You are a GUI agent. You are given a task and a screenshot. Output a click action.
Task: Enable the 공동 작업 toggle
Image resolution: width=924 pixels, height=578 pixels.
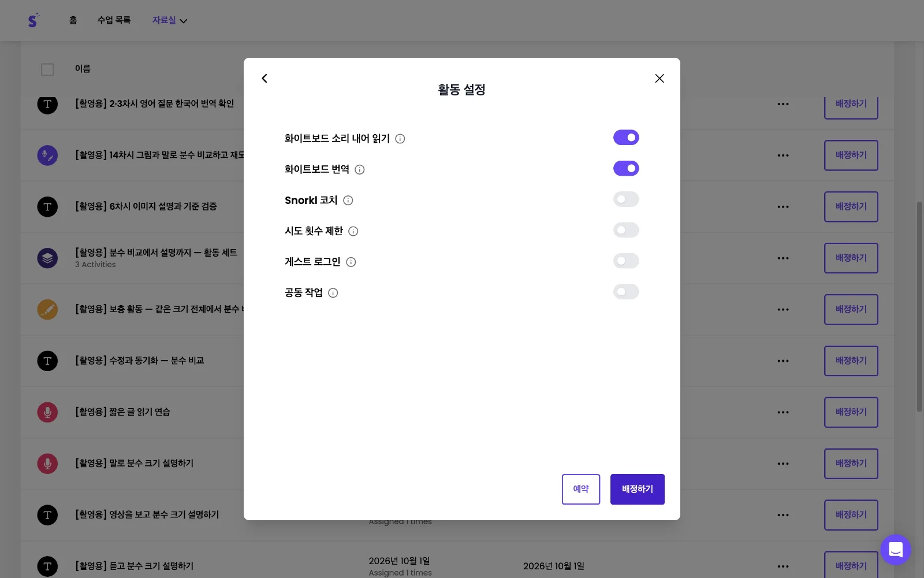626,291
